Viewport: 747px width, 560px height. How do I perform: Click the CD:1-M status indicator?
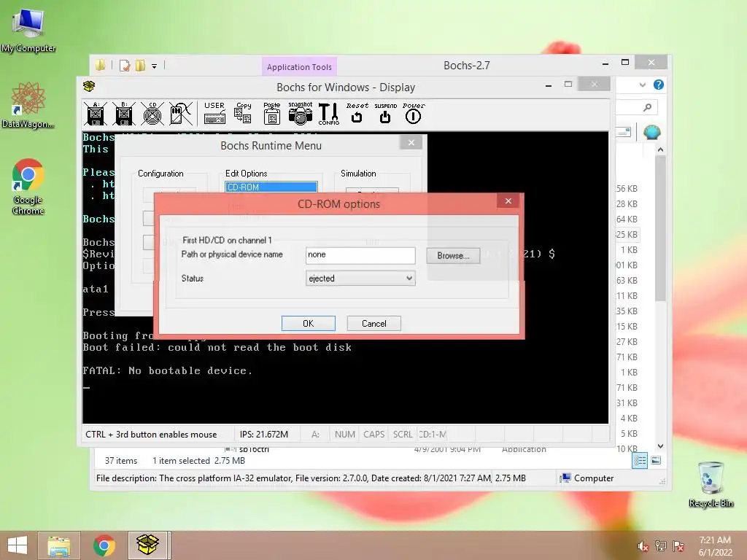(432, 435)
